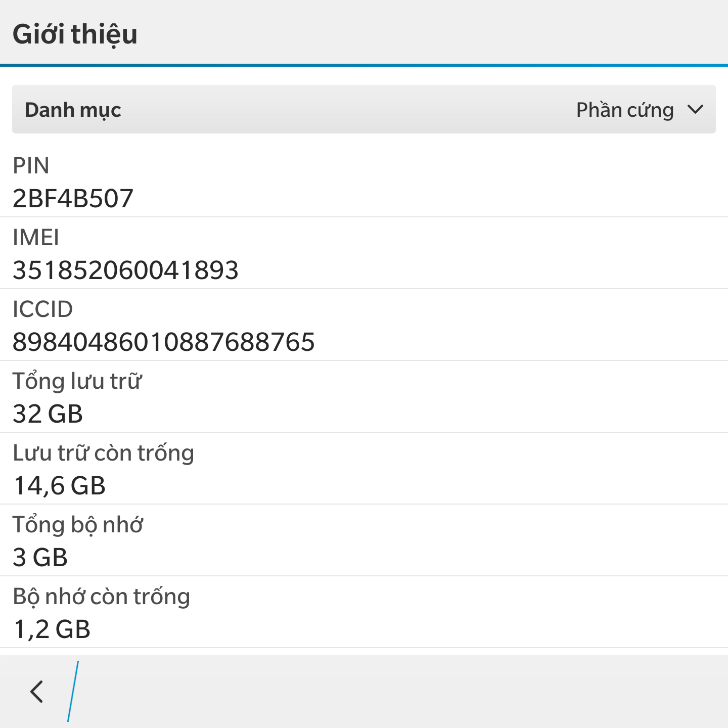Tap the IMEI label
The image size is (728, 728).
pos(36,238)
